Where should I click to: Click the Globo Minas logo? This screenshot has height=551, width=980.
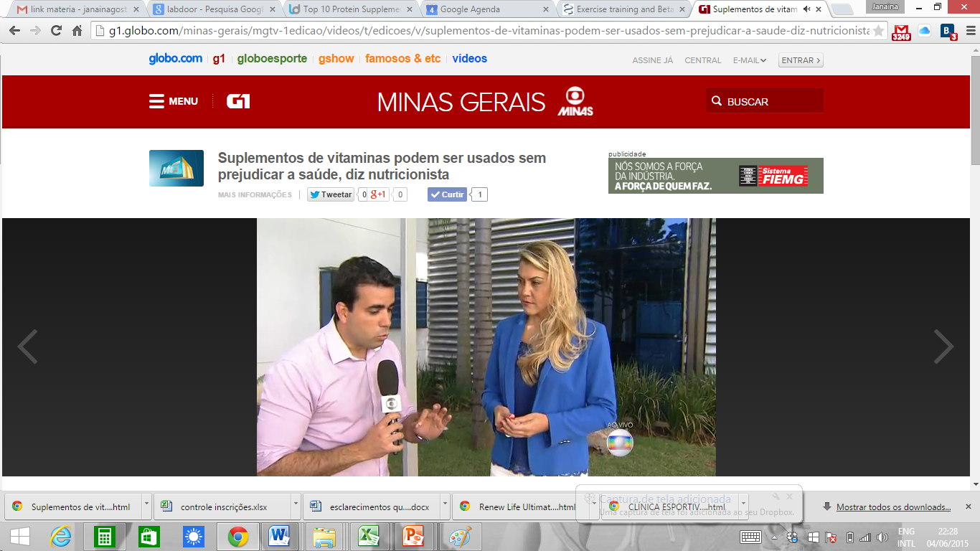[575, 102]
